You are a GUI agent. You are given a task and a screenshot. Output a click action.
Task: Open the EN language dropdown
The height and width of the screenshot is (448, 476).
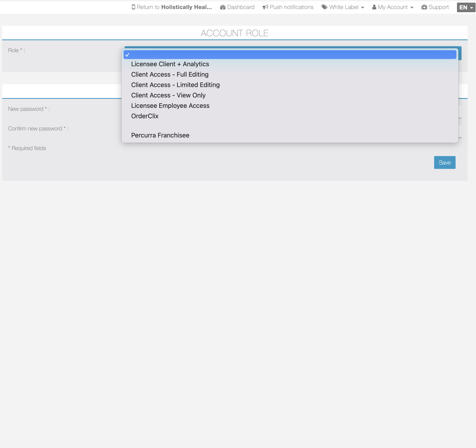coord(466,7)
